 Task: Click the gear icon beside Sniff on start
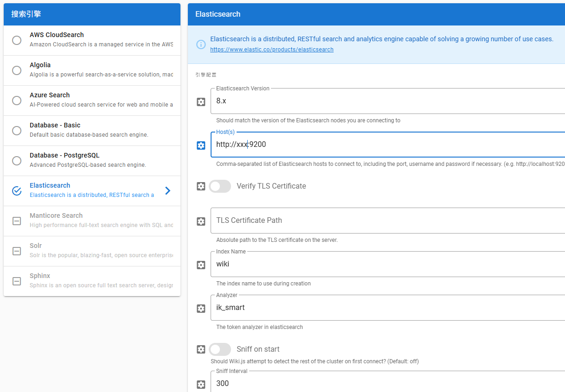click(201, 349)
